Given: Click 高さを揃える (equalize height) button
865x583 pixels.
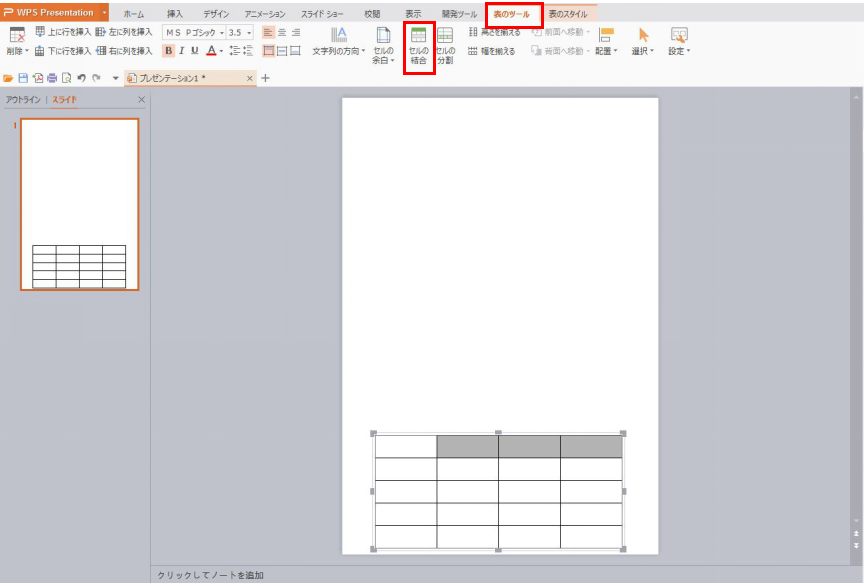Looking at the screenshot, I should pyautogui.click(x=494, y=32).
